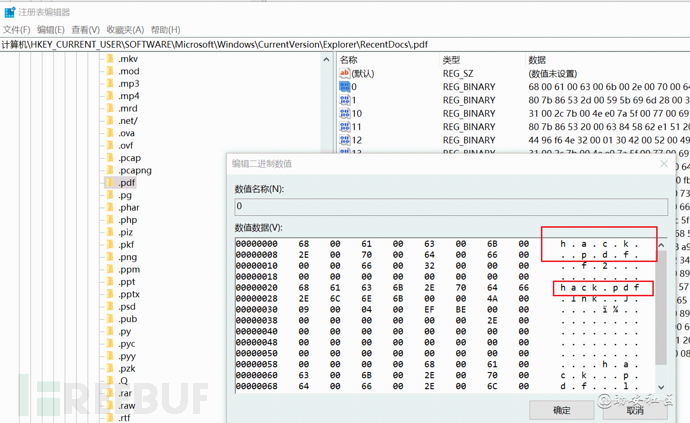Click the .pdf folder icon in tree

pos(110,183)
